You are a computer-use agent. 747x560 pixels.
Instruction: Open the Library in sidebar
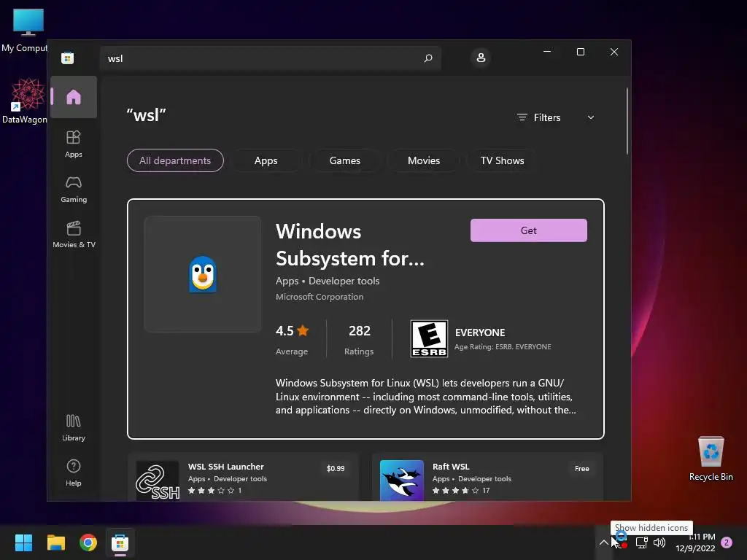tap(74, 427)
